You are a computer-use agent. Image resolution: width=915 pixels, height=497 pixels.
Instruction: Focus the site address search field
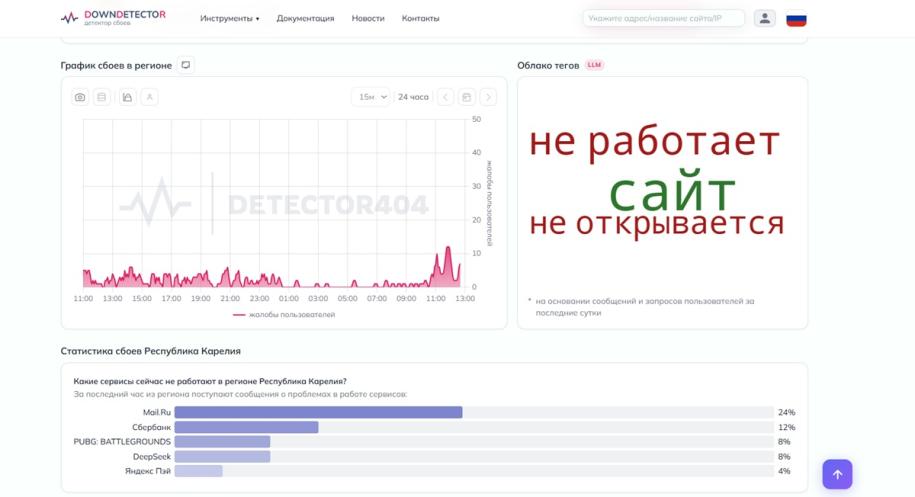tap(663, 19)
